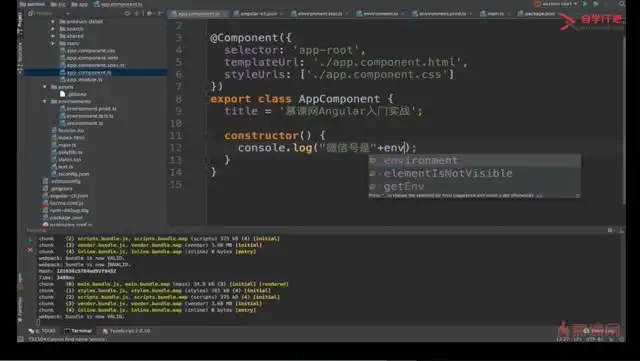Switch to environment.test.ts editor tab
The height and width of the screenshot is (361, 640).
click(x=320, y=13)
